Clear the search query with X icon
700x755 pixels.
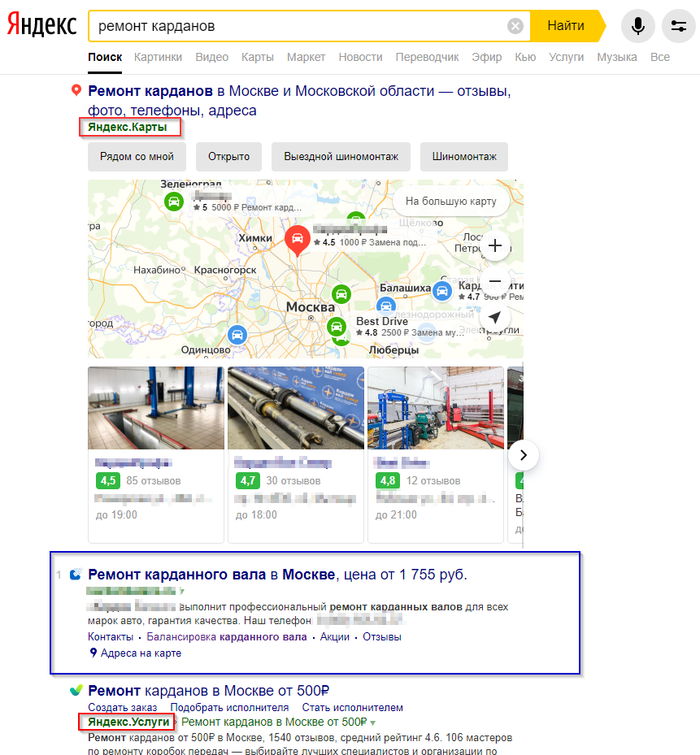[x=515, y=25]
